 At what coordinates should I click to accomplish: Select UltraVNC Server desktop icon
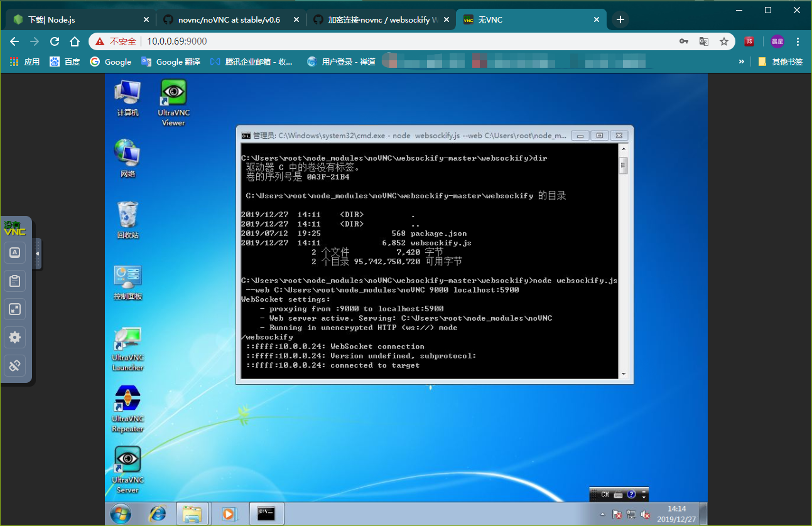pyautogui.click(x=127, y=470)
